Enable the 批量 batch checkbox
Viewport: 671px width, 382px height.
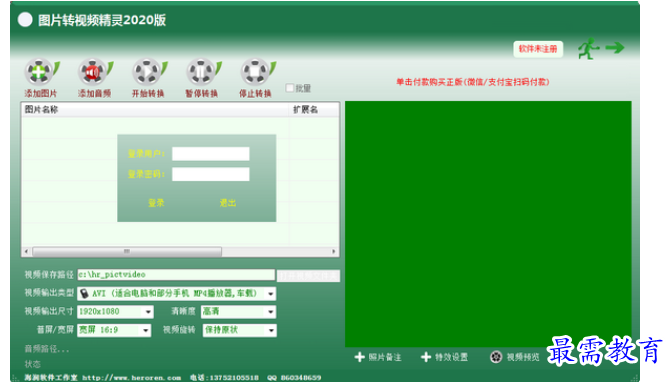(x=290, y=88)
